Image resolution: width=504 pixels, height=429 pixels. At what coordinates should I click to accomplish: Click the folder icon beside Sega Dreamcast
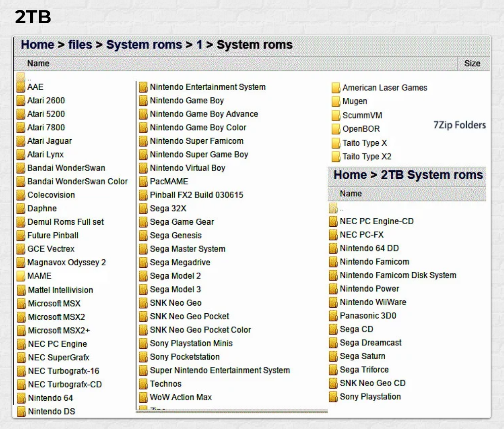tap(333, 343)
